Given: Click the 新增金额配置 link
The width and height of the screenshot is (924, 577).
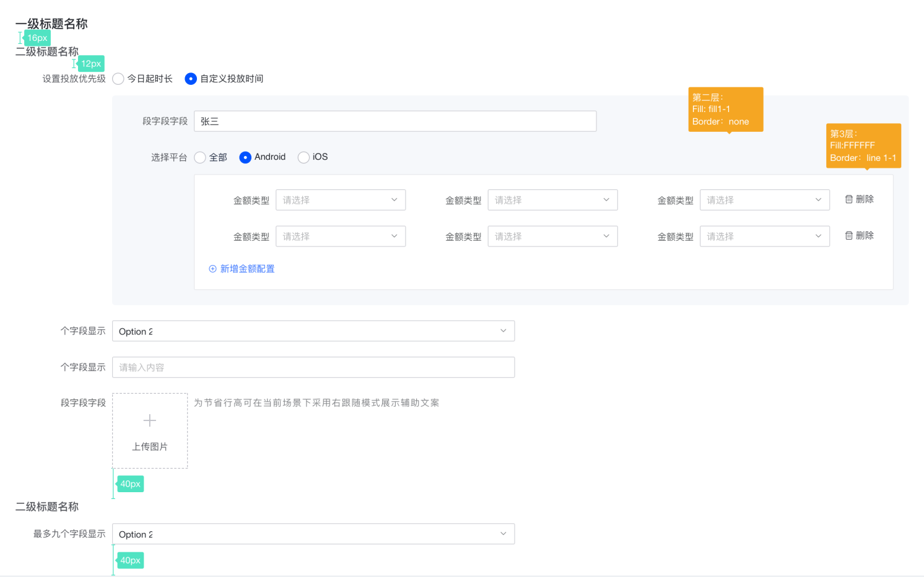Looking at the screenshot, I should 242,269.
